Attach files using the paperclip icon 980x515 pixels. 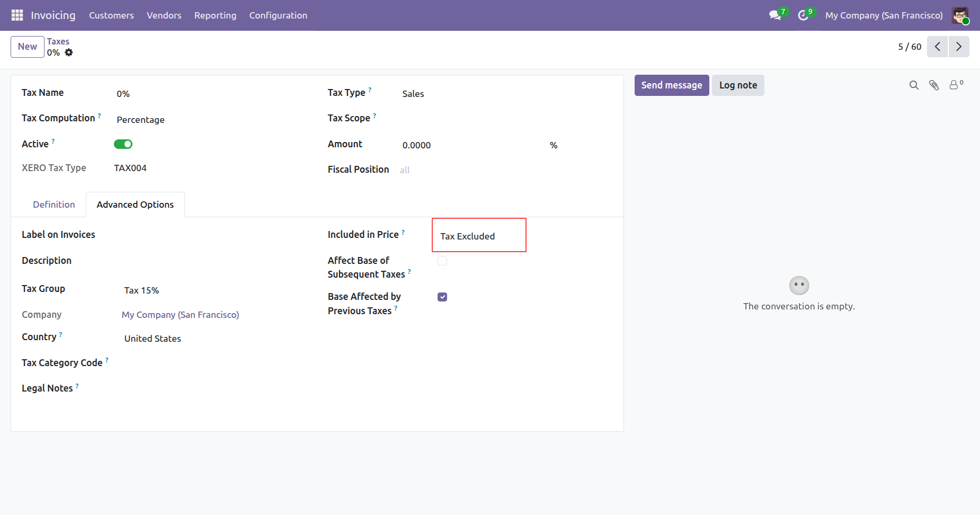934,85
